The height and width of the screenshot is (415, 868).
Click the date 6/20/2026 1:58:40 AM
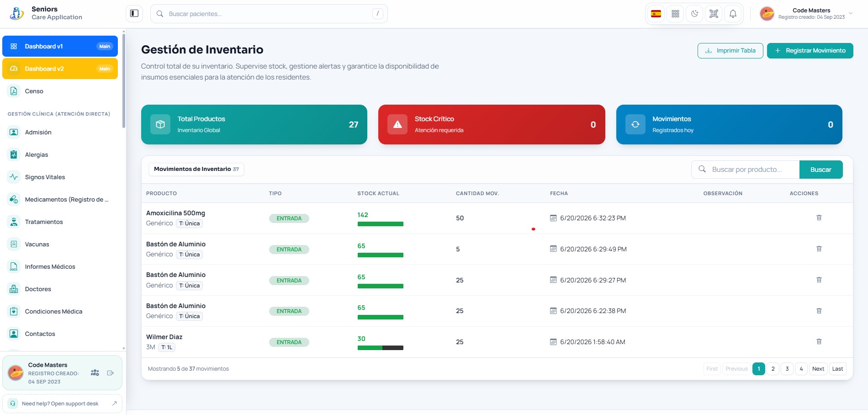(593, 342)
